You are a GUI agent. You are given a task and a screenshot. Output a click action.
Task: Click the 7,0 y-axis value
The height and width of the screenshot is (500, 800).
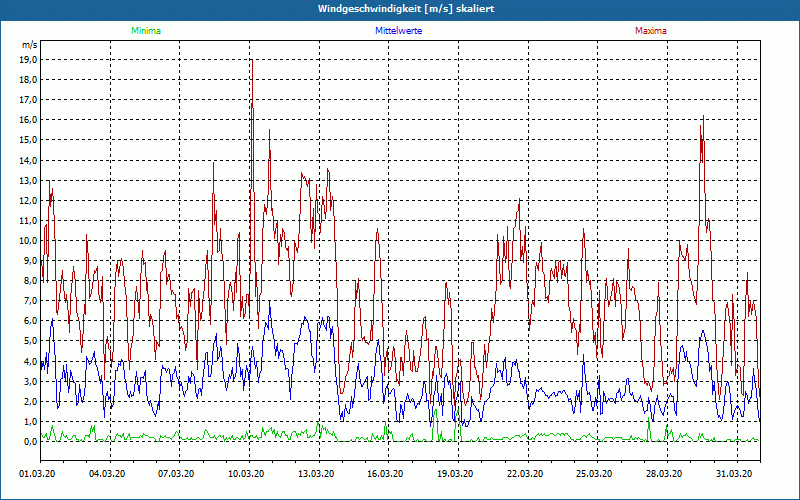pos(31,301)
